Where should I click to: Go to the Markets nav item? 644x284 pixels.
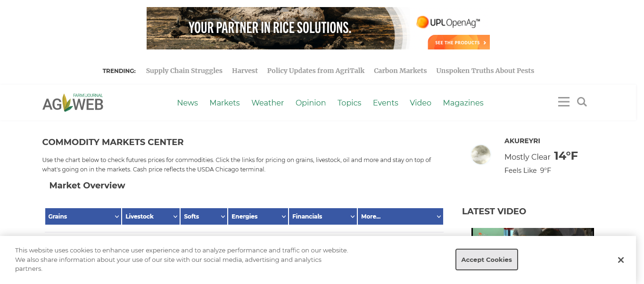(x=224, y=103)
